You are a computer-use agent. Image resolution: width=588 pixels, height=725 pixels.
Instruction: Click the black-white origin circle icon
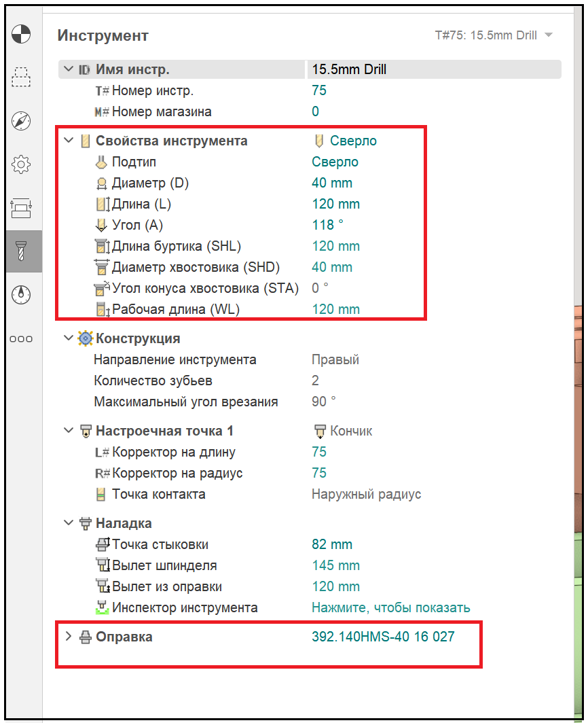pos(22,33)
